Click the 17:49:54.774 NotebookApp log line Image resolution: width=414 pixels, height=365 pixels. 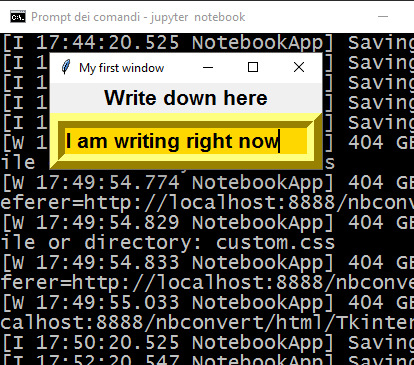tap(207, 183)
